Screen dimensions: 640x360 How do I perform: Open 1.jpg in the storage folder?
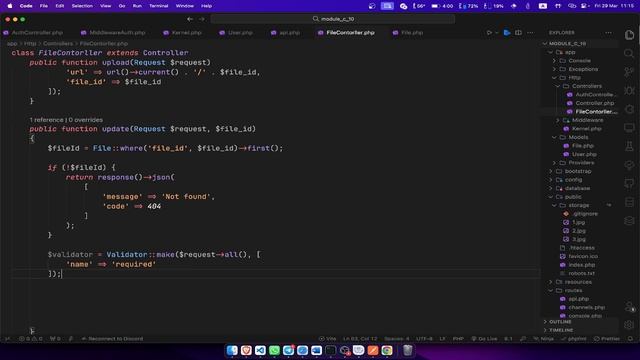click(578, 222)
